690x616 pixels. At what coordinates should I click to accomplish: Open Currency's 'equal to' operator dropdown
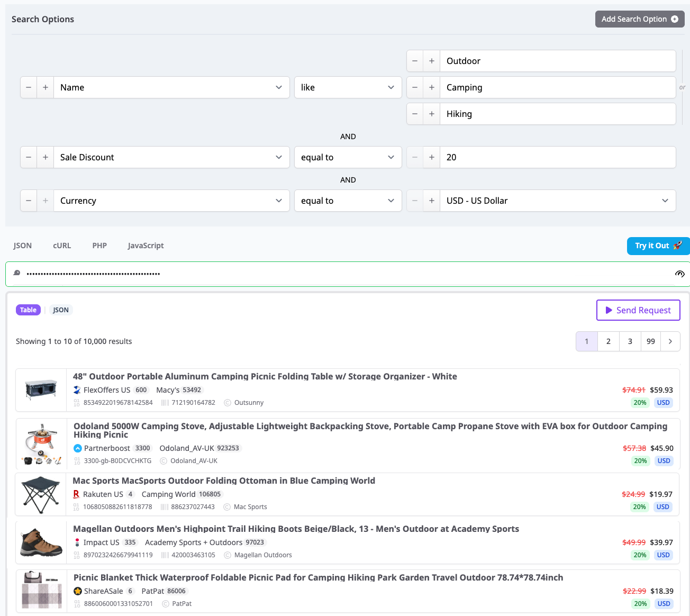348,201
